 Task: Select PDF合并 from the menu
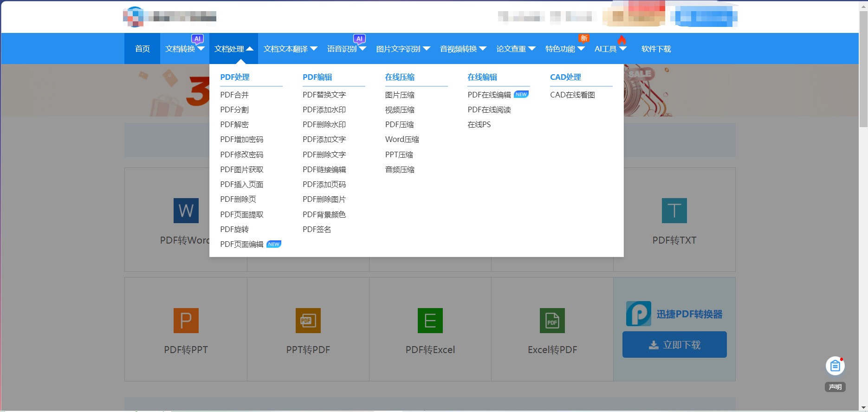(234, 95)
